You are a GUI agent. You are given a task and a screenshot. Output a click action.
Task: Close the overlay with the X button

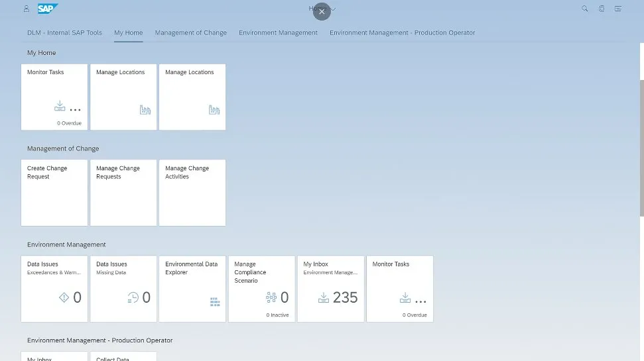point(322,11)
